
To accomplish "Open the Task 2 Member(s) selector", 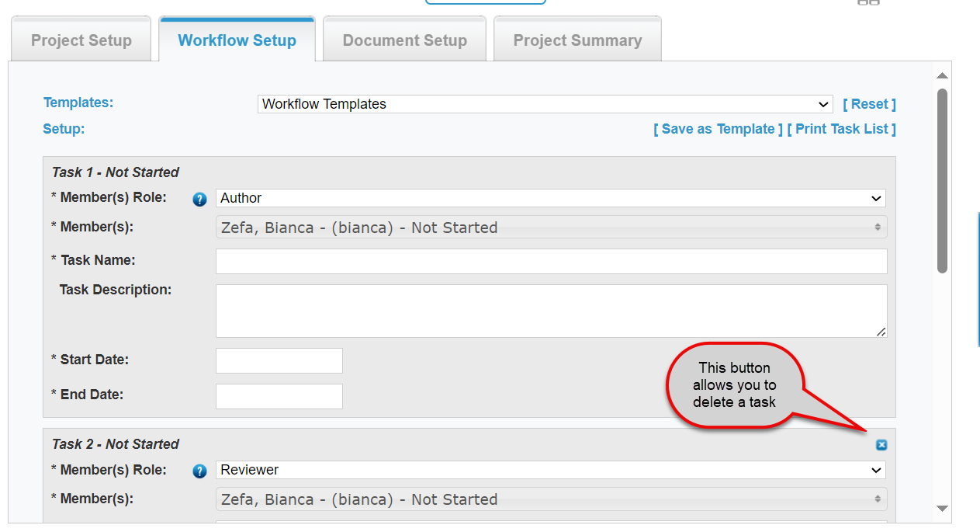I will [551, 499].
